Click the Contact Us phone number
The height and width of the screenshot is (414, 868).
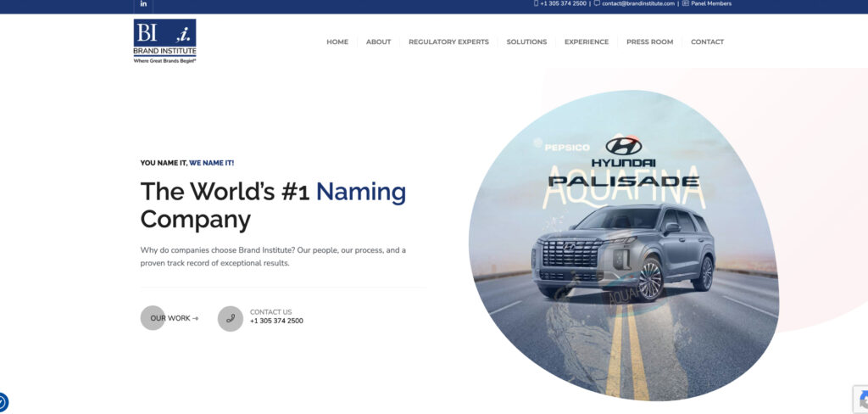click(276, 321)
